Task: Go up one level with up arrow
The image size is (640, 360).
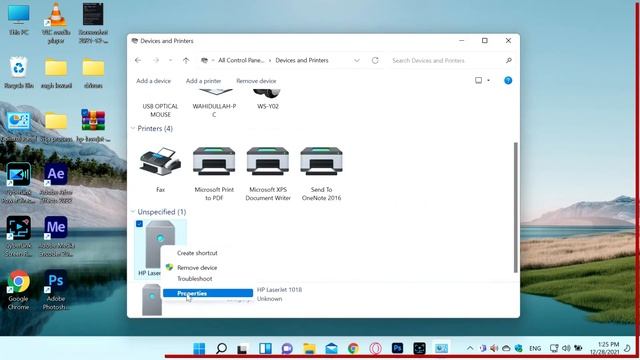Action: click(186, 60)
